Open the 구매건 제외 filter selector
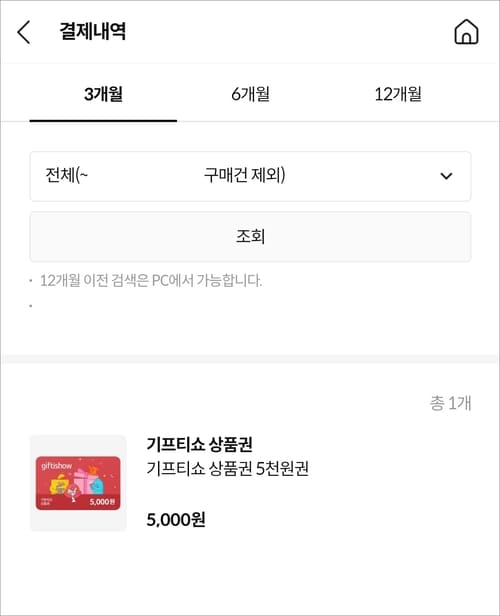The width and height of the screenshot is (500, 616). 250,176
